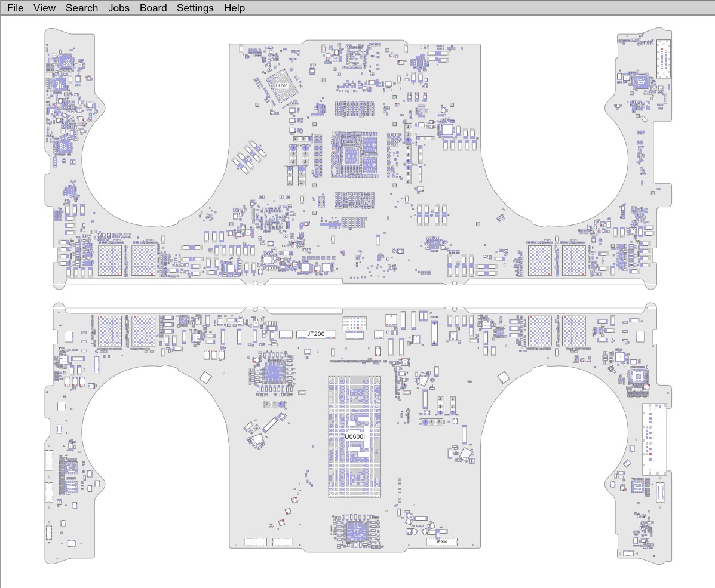Click the Search menu
Viewport: 715px width, 588px height.
coord(82,8)
